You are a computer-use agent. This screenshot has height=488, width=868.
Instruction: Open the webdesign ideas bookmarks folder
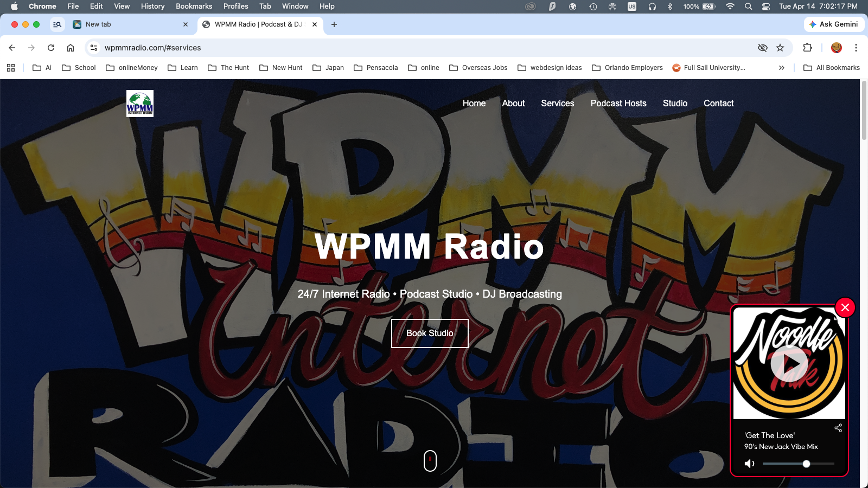(x=550, y=68)
